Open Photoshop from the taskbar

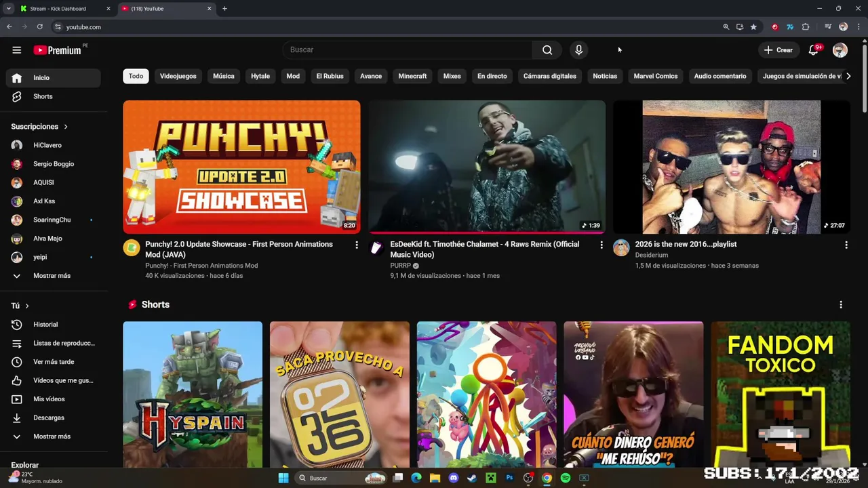point(509,478)
